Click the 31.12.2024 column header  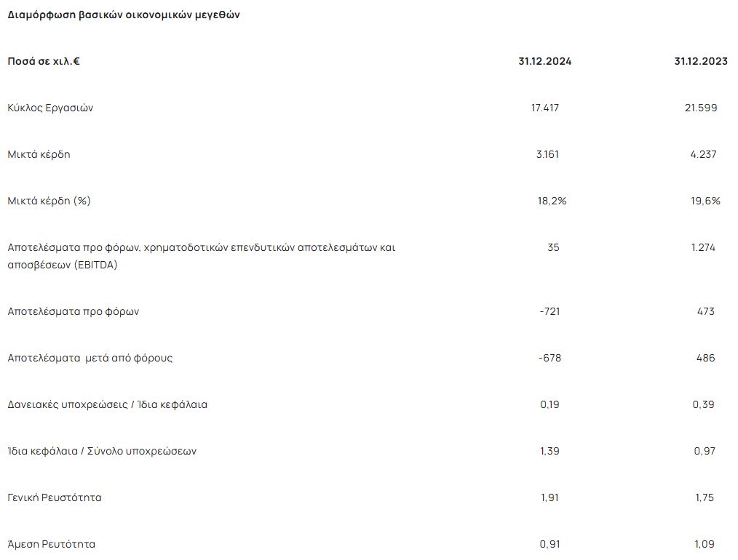pos(545,61)
